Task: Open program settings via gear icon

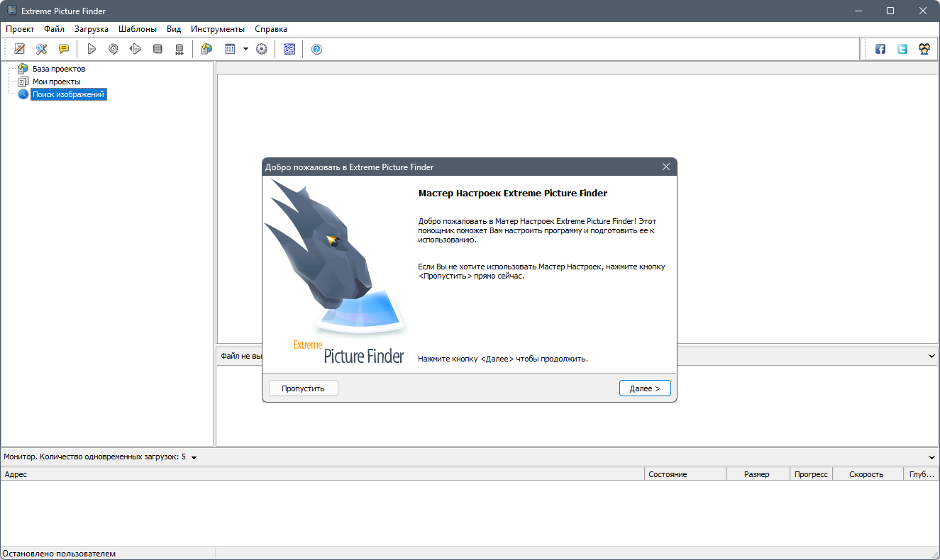Action: [x=262, y=48]
